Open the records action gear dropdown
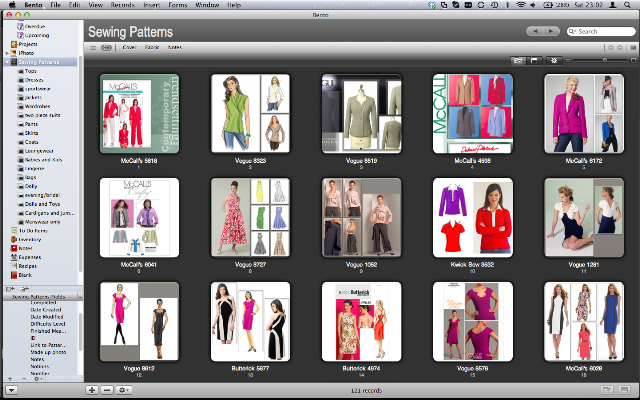 tap(123, 390)
